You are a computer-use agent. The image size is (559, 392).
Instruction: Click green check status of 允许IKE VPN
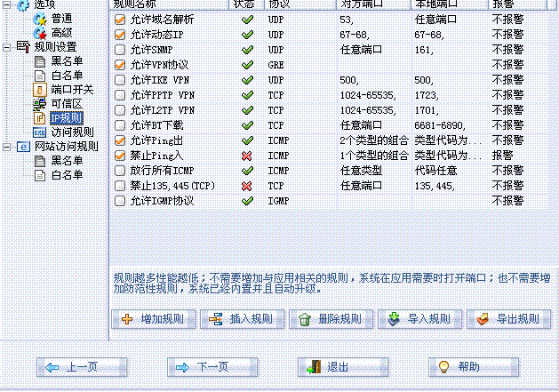(x=247, y=80)
